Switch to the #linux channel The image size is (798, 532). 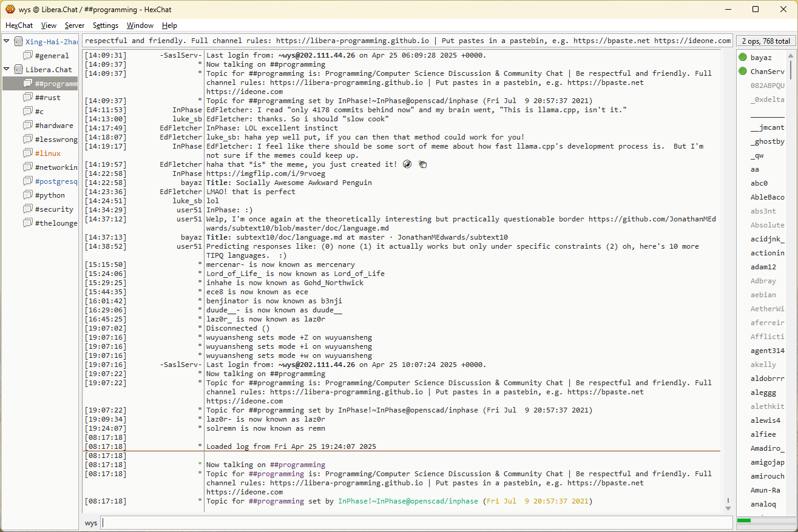47,153
